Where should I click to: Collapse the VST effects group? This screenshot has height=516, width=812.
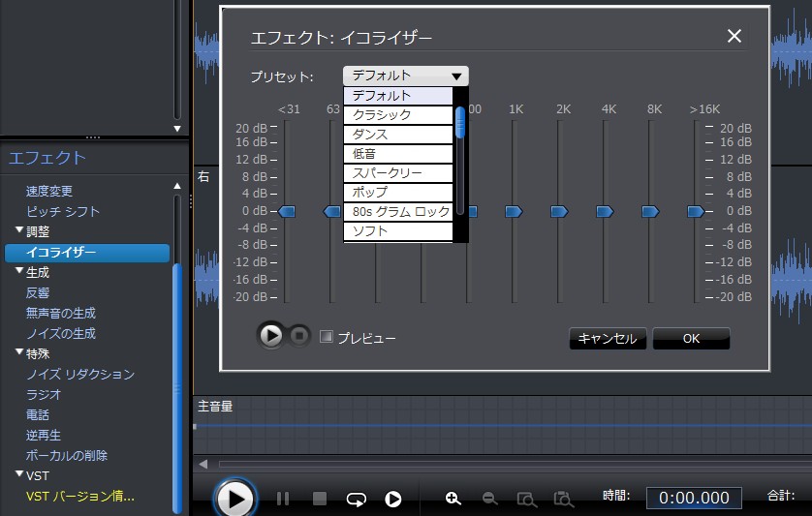pyautogui.click(x=19, y=474)
